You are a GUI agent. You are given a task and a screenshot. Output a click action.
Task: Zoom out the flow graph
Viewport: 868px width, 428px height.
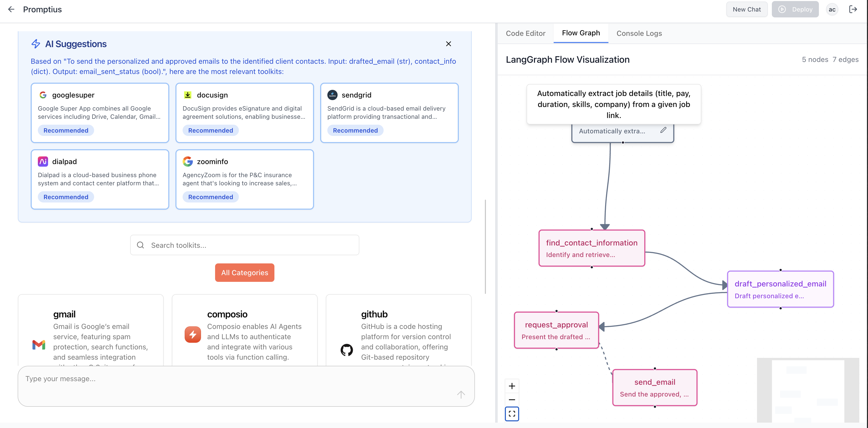tap(511, 400)
